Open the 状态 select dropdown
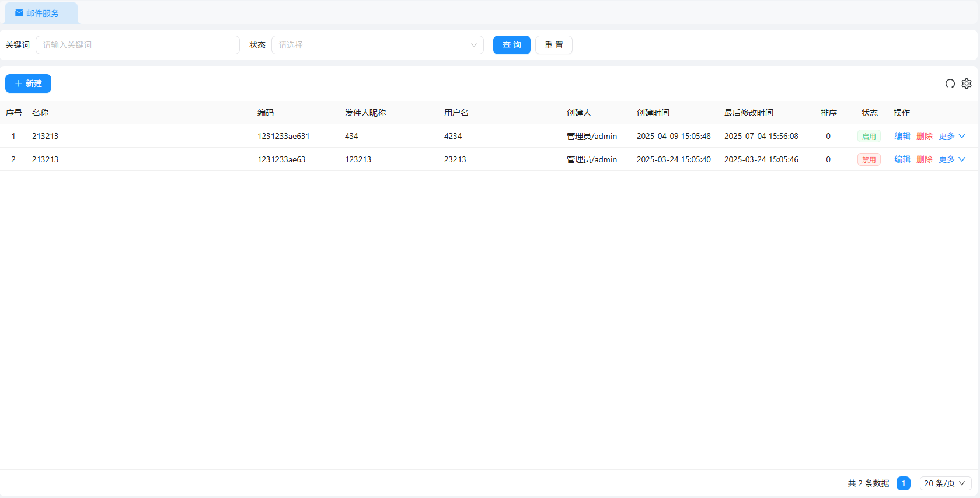This screenshot has height=498, width=980. tap(377, 45)
